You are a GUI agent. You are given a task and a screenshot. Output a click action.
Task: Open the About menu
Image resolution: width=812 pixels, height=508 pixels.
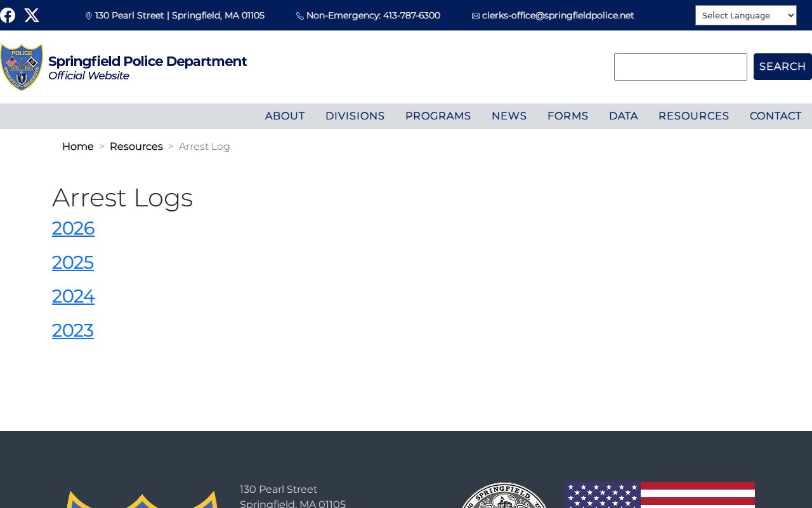click(285, 116)
